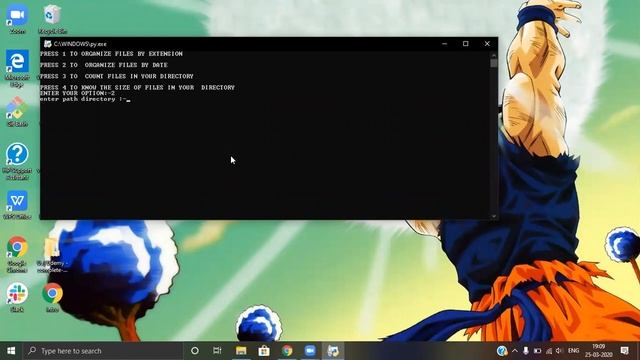Click the 'PRESS 3 TO COUNT FILES' line
The height and width of the screenshot is (360, 640).
click(x=117, y=76)
